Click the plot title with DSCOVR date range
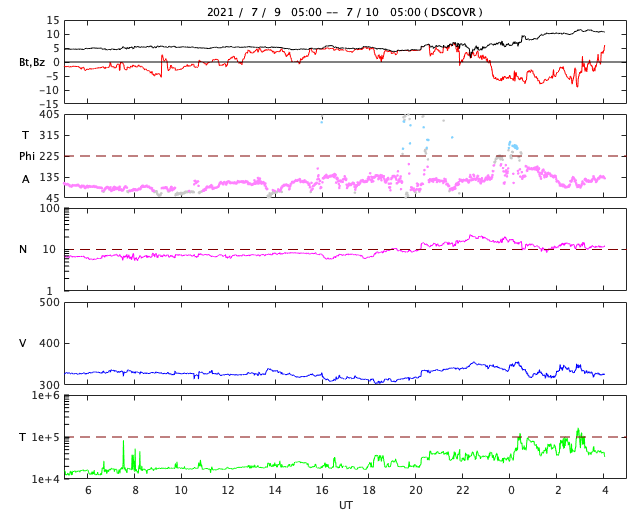640x512 pixels. [x=344, y=12]
